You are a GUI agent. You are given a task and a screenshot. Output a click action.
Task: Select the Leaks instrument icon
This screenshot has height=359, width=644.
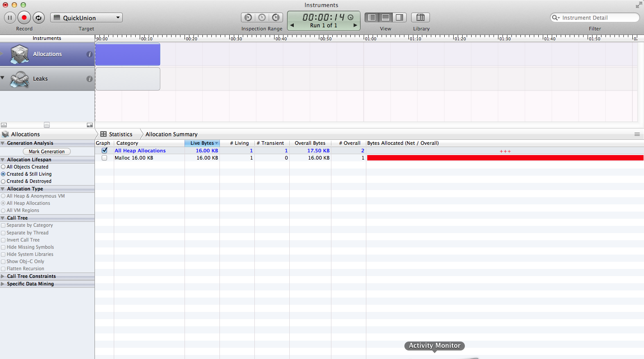pos(20,79)
